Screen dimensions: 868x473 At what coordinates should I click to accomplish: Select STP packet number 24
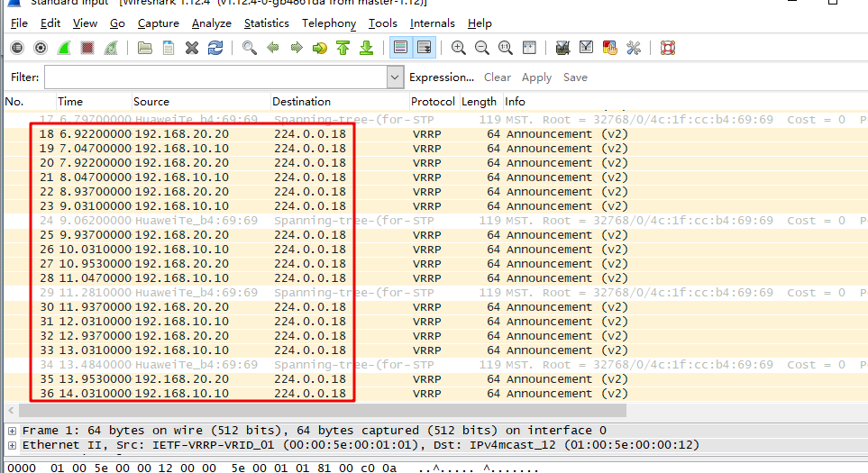click(435, 221)
